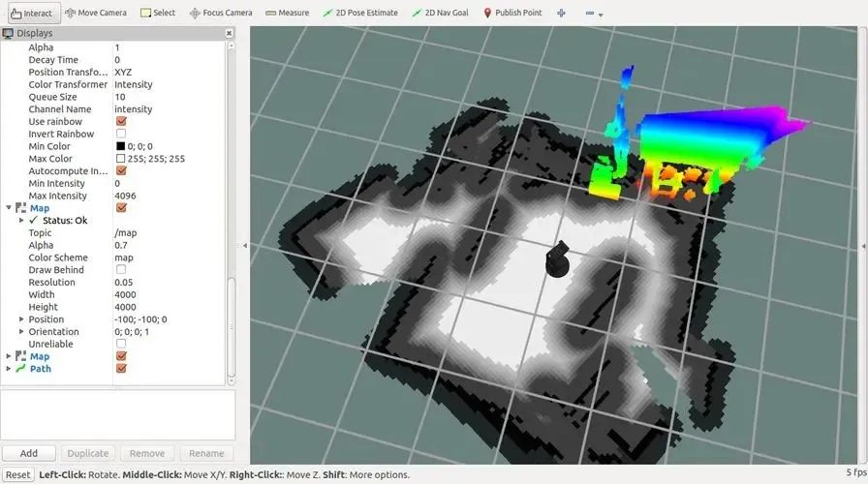Toggle the second Map display checkbox

coord(121,356)
